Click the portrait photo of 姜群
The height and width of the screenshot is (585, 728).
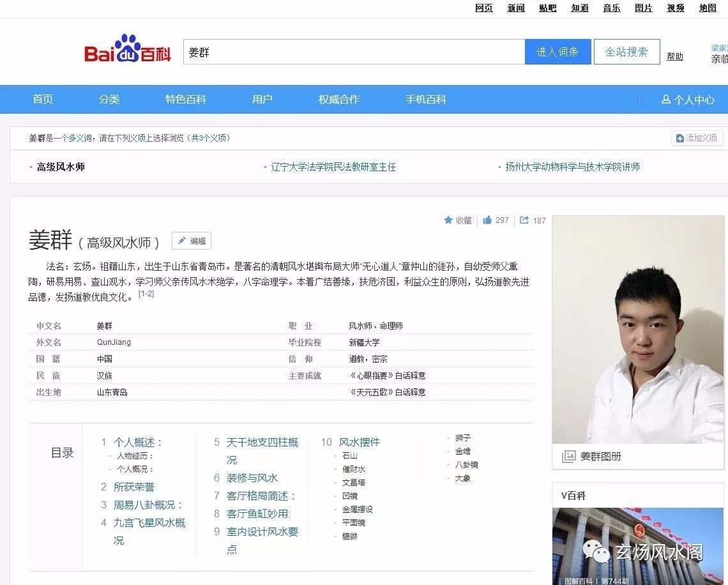coord(638,329)
